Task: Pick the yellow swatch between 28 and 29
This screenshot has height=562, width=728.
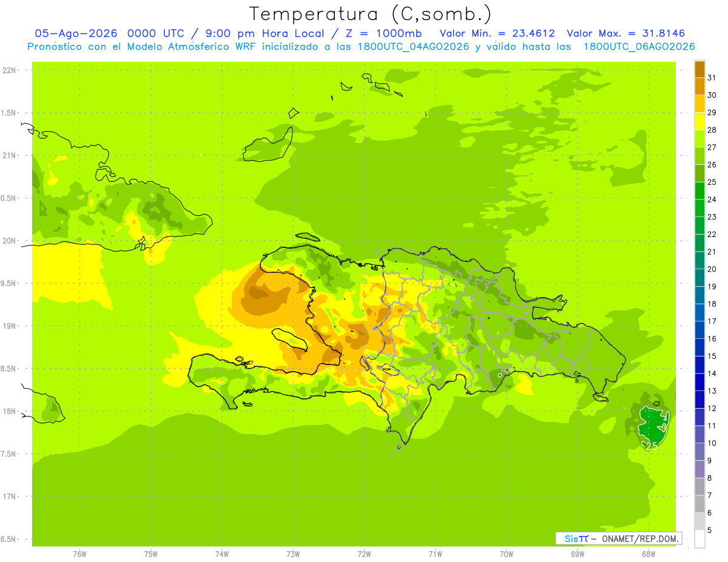Action: coord(699,121)
